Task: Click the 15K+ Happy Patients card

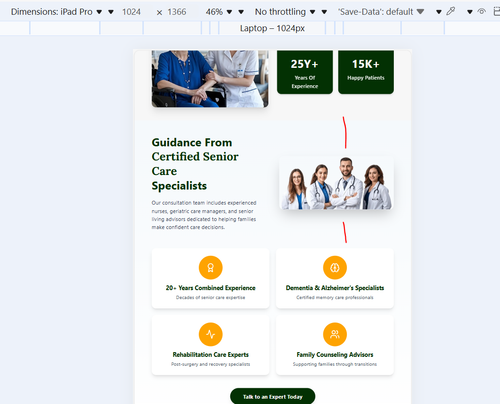Action: [x=366, y=72]
